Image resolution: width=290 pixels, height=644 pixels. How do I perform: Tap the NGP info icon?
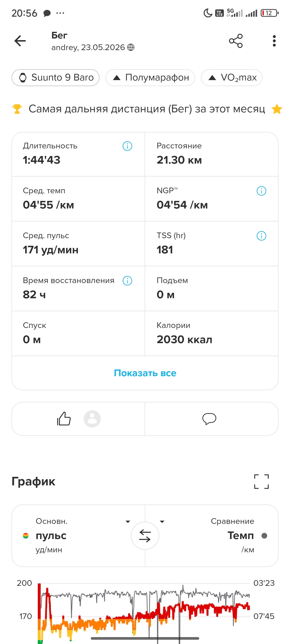tap(261, 191)
